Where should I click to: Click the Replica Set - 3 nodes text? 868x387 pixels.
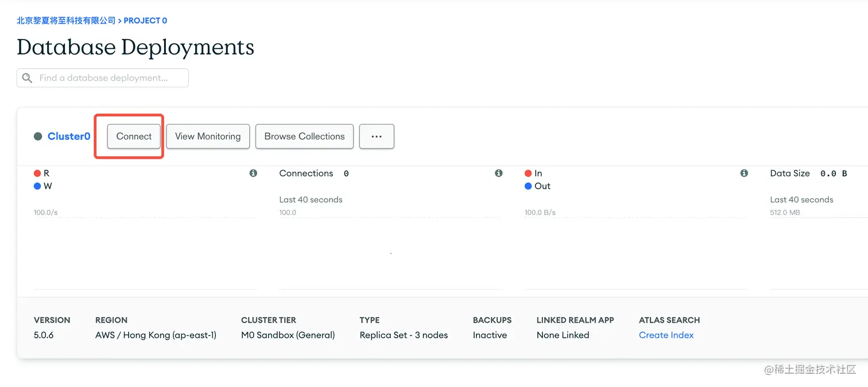pyautogui.click(x=404, y=335)
